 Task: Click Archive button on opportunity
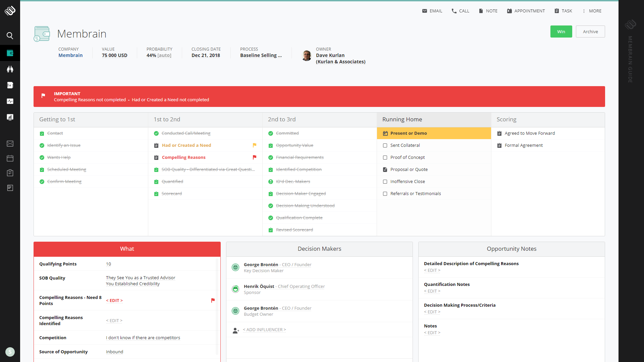(x=590, y=32)
